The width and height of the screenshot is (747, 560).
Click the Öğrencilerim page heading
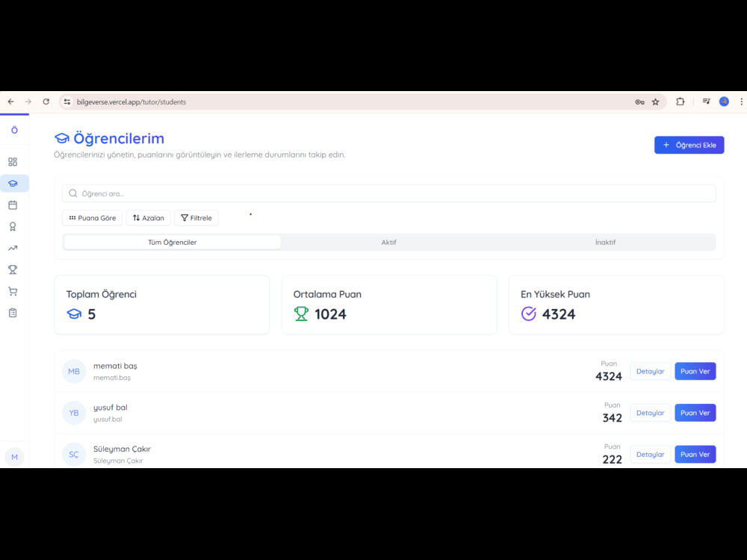119,139
